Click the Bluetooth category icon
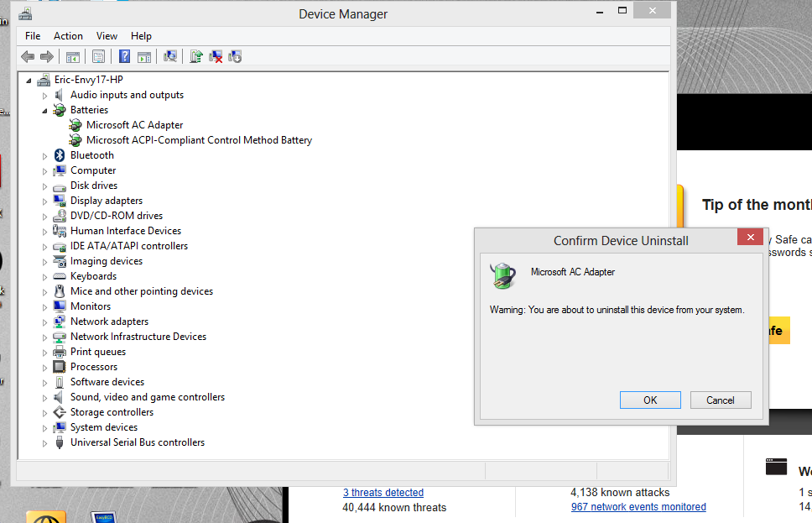 [x=60, y=155]
